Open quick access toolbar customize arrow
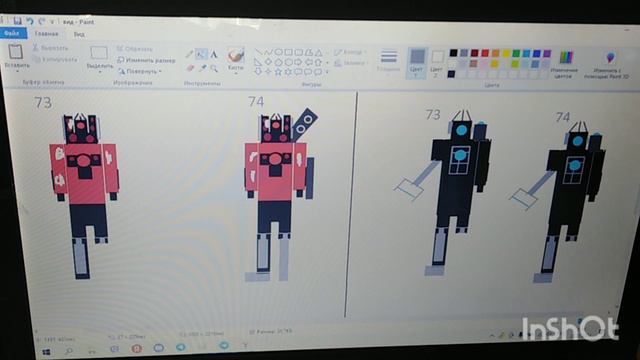640x360 pixels. 52,22
